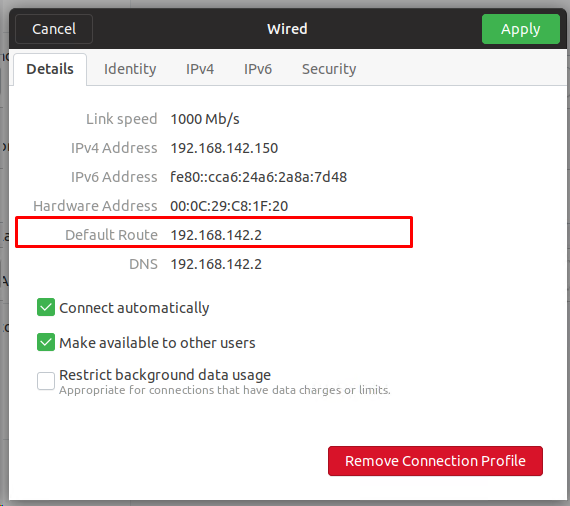Click the 1000 Mb/s link speed value
The height and width of the screenshot is (506, 570).
point(205,119)
